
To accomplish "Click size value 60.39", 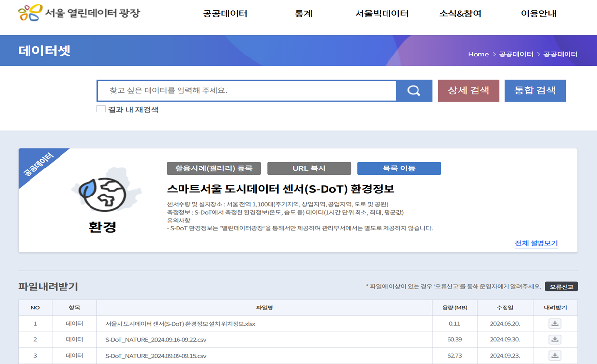I will (454, 339).
